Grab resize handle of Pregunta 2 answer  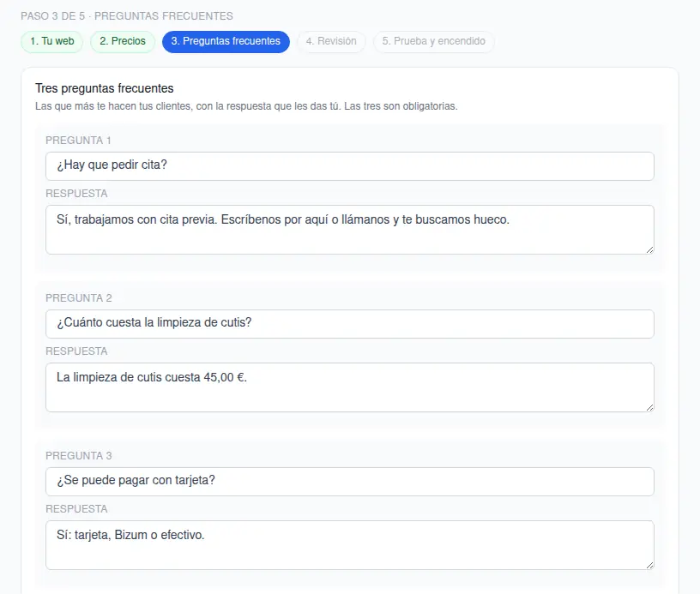[650, 408]
